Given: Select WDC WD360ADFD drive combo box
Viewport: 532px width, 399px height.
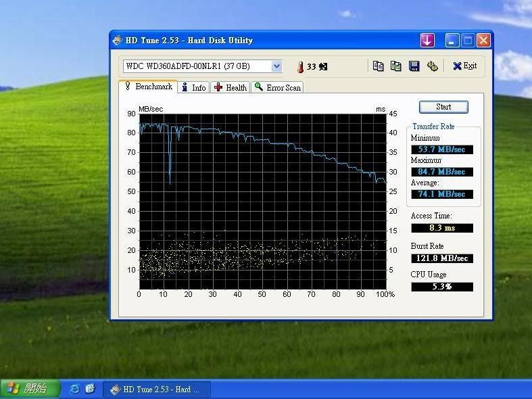Looking at the screenshot, I should (x=203, y=66).
